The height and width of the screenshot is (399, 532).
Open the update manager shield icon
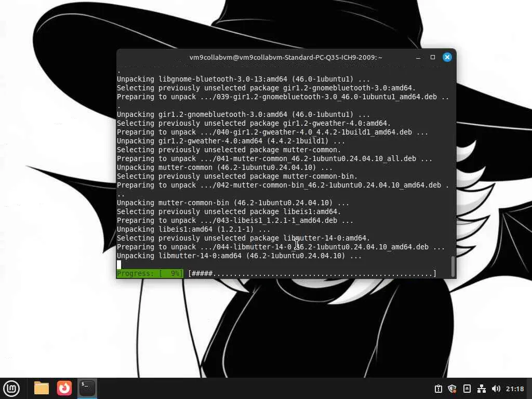tap(452, 389)
